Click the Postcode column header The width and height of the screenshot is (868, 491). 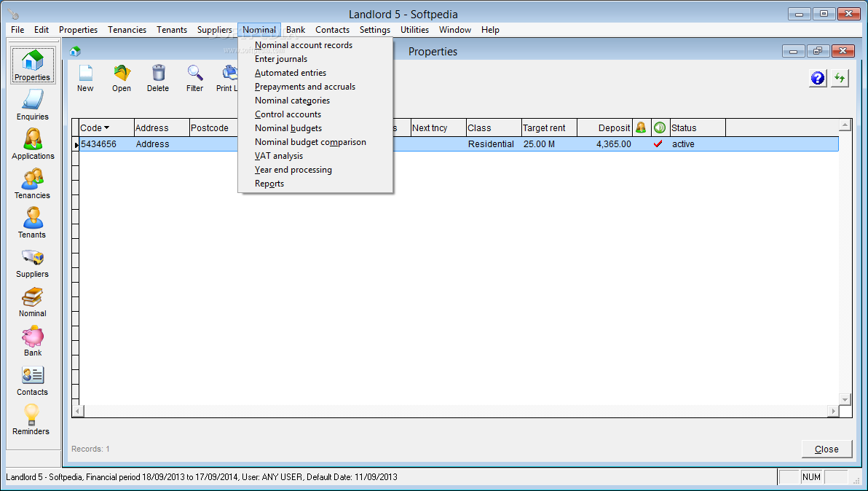tap(213, 128)
